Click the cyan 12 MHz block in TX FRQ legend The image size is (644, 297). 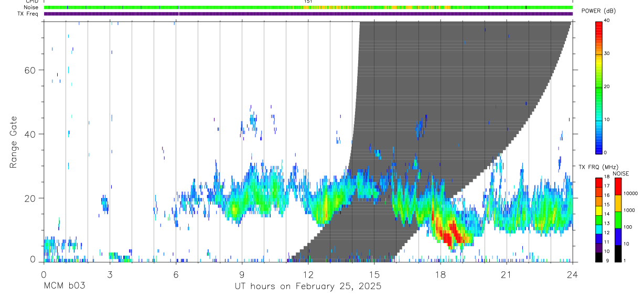click(x=598, y=232)
